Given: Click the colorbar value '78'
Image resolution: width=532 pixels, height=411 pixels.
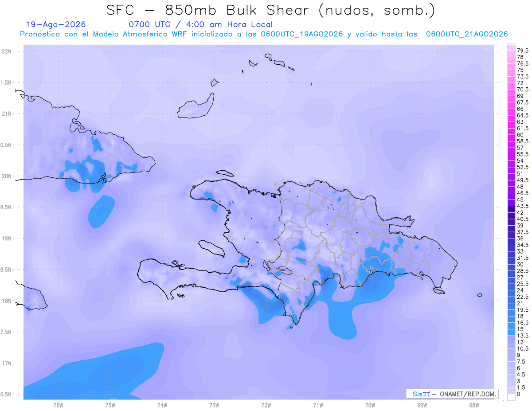Looking at the screenshot, I should (x=520, y=57).
